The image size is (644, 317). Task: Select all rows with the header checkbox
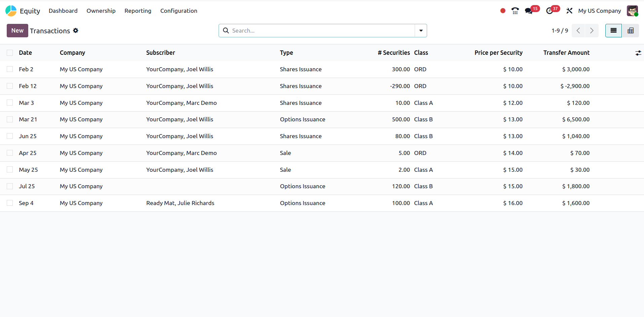pyautogui.click(x=10, y=53)
